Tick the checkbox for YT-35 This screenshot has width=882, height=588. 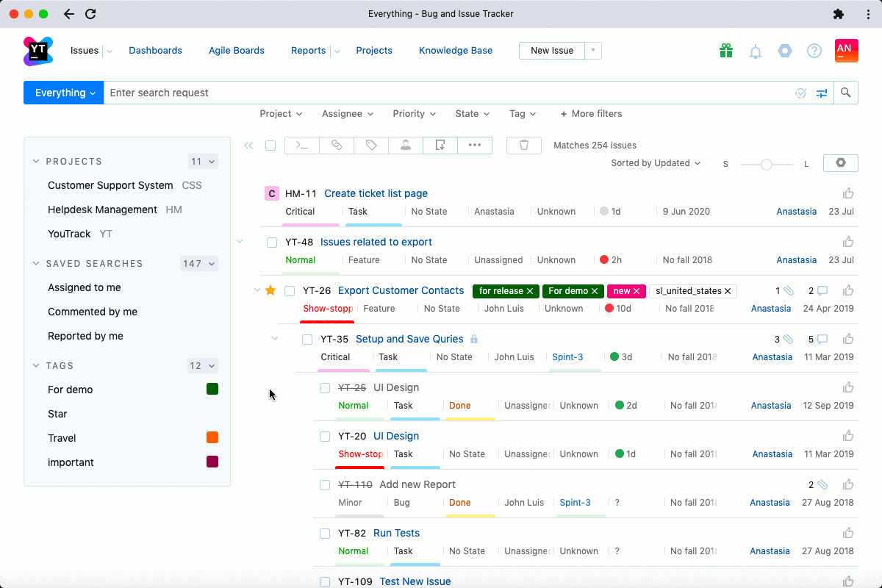307,339
